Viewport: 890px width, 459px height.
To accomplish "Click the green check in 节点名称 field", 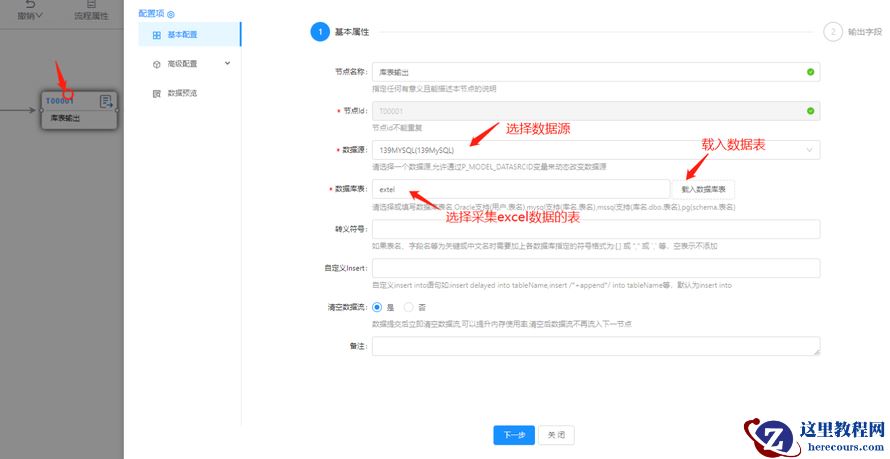I will (810, 72).
